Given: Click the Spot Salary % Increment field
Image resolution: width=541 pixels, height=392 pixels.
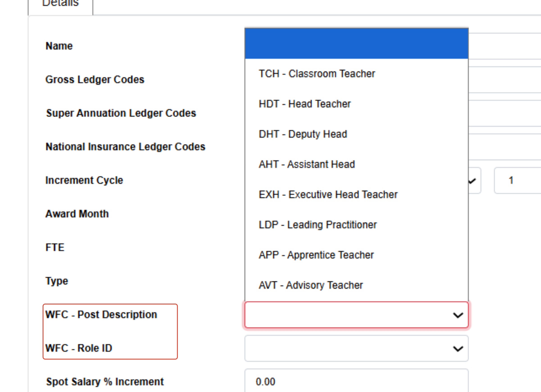Looking at the screenshot, I should pyautogui.click(x=356, y=381).
